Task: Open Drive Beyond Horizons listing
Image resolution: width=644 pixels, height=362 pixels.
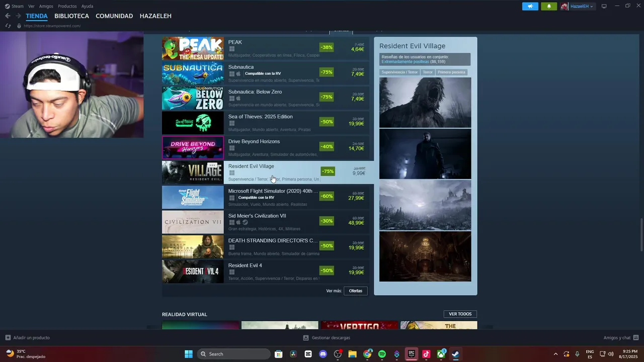Action: pos(266,148)
